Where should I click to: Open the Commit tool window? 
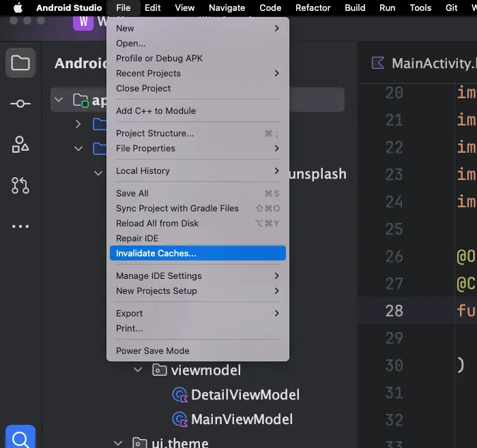point(20,103)
